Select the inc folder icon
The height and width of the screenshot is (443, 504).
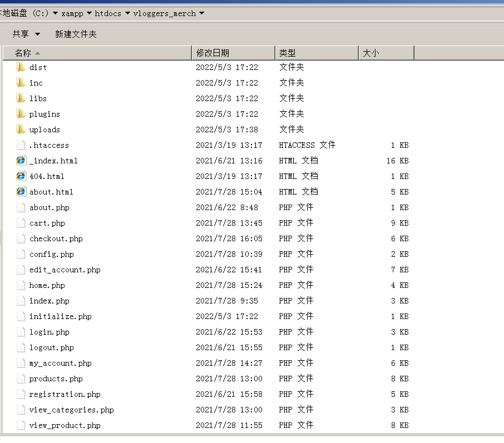21,83
